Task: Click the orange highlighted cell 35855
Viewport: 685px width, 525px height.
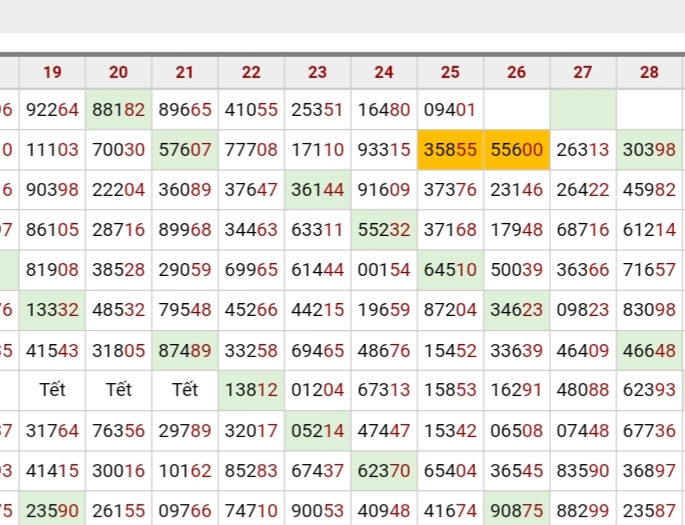Action: pyautogui.click(x=450, y=150)
